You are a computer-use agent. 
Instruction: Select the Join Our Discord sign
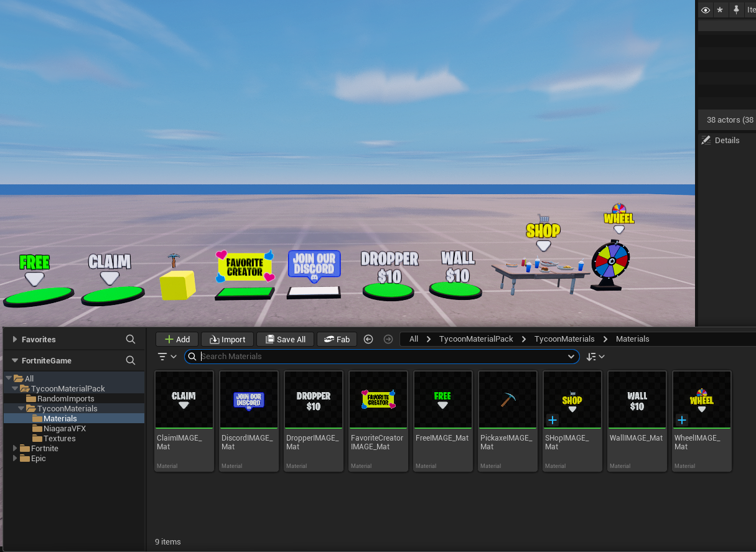click(x=314, y=267)
